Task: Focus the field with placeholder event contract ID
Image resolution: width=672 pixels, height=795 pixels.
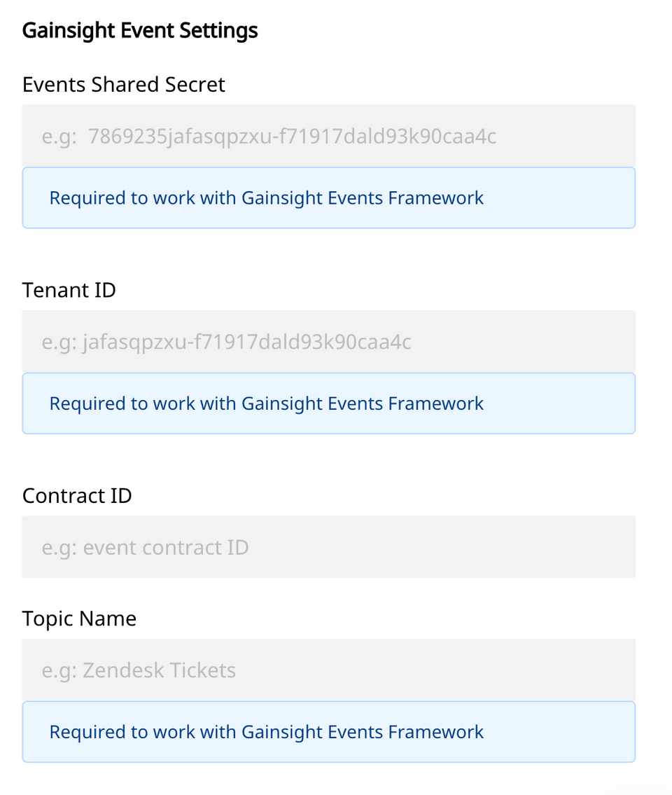Action: click(x=329, y=547)
